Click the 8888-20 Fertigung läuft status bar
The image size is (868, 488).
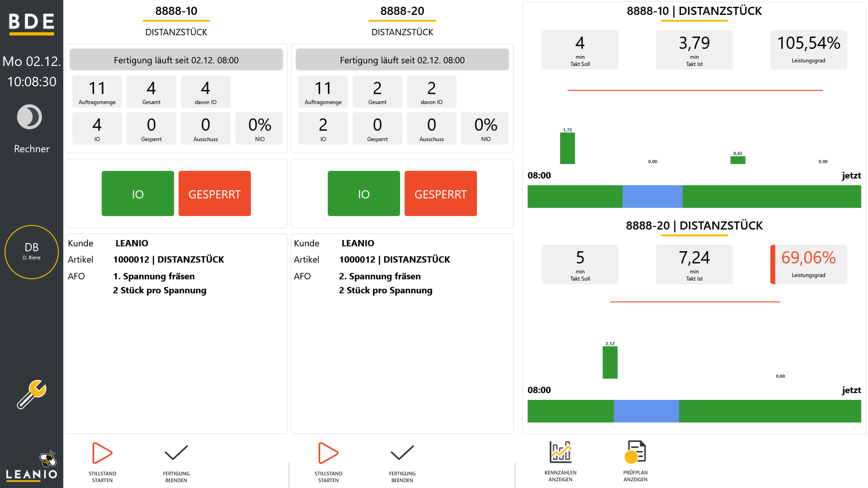coord(402,60)
